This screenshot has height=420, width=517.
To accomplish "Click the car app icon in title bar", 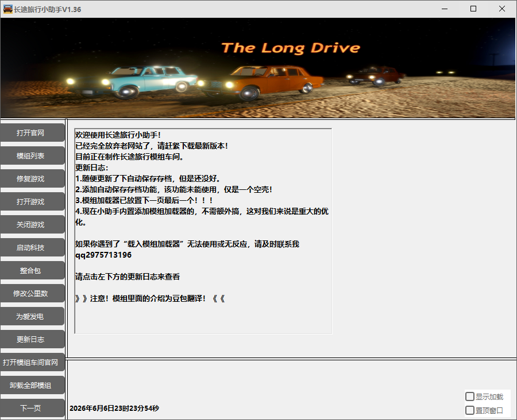I will [7, 9].
